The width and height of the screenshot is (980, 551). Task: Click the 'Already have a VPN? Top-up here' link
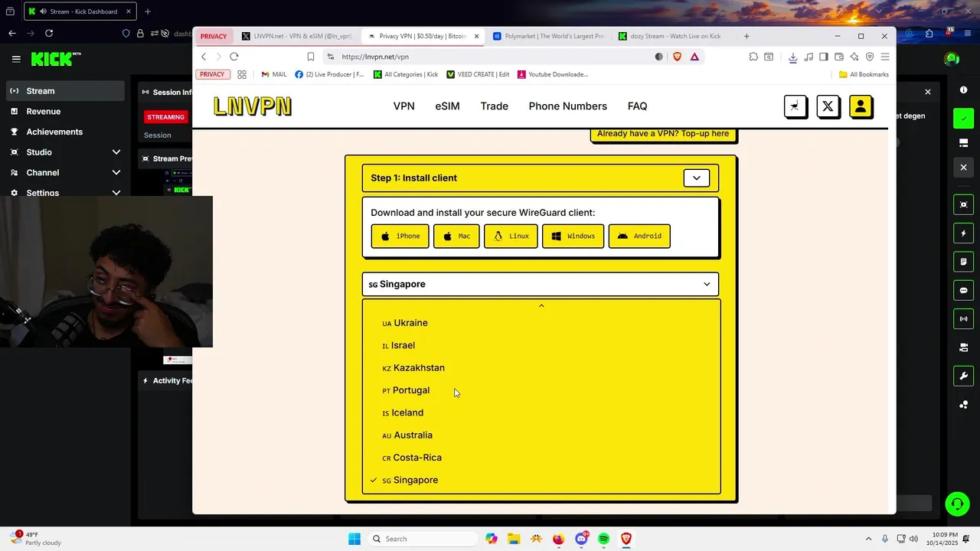click(x=663, y=134)
